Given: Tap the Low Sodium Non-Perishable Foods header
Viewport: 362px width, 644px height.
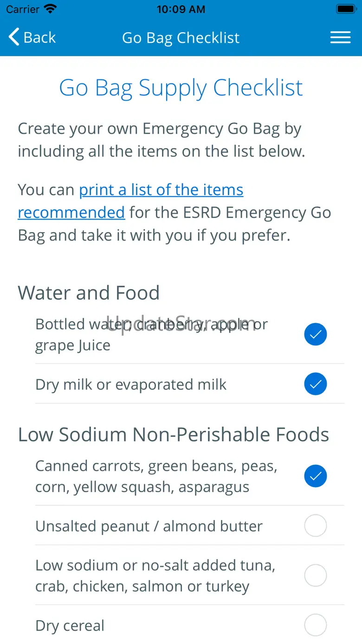Looking at the screenshot, I should [x=173, y=435].
